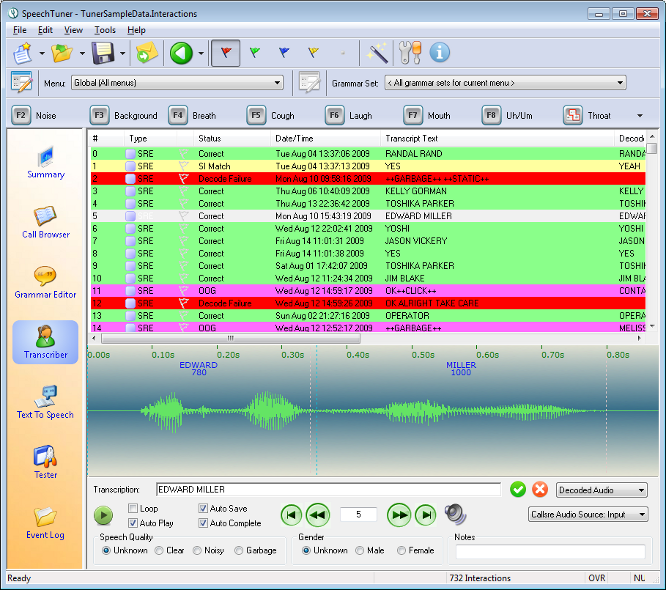Viewport: 666px width, 590px height.
Task: Click the F6 Laugh tag button
Action: click(349, 115)
